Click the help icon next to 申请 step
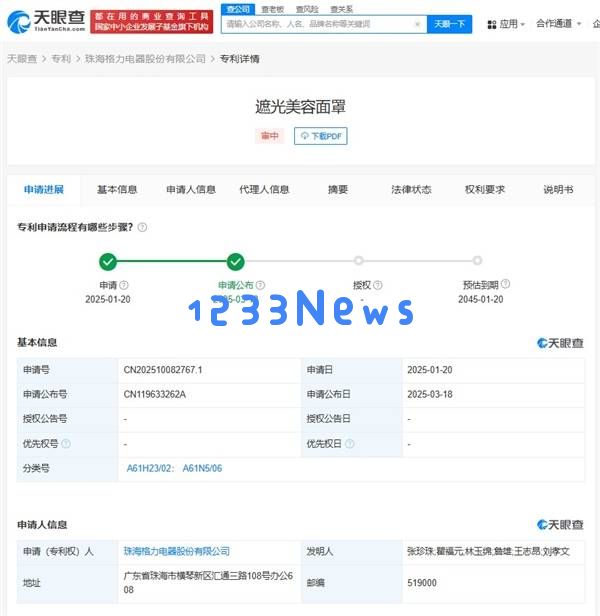The width and height of the screenshot is (600, 616). pos(124,285)
